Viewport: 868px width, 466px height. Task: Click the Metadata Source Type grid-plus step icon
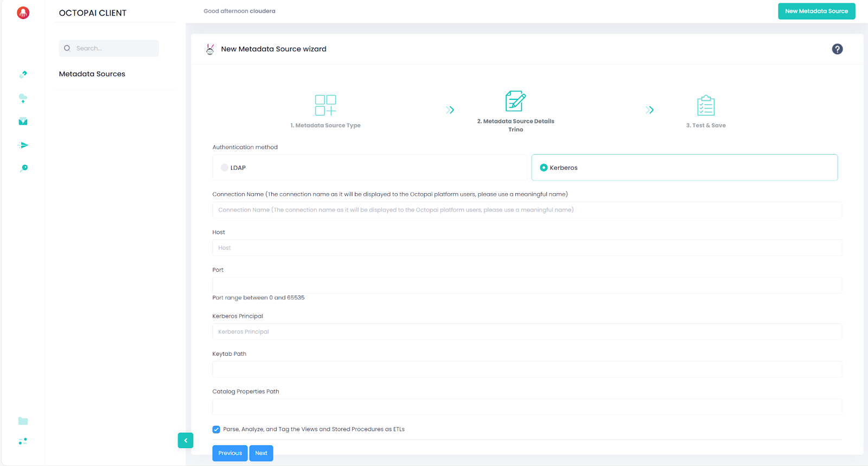tap(325, 105)
